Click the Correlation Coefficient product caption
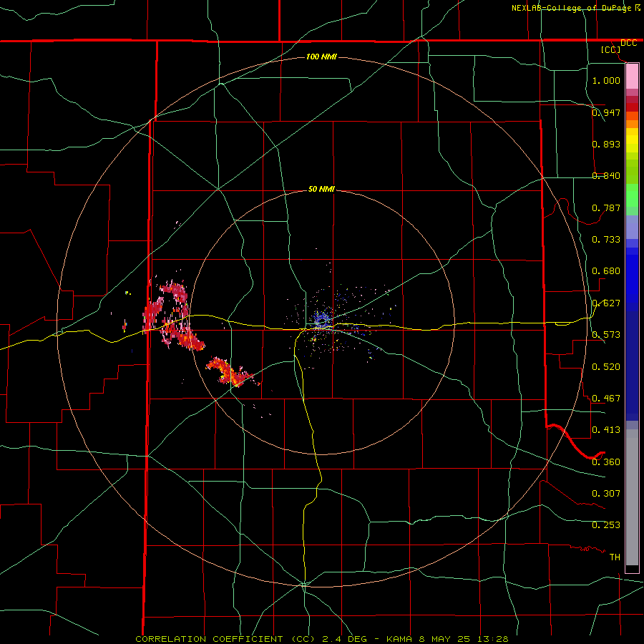Viewport: 644px width, 644px height. click(x=322, y=639)
